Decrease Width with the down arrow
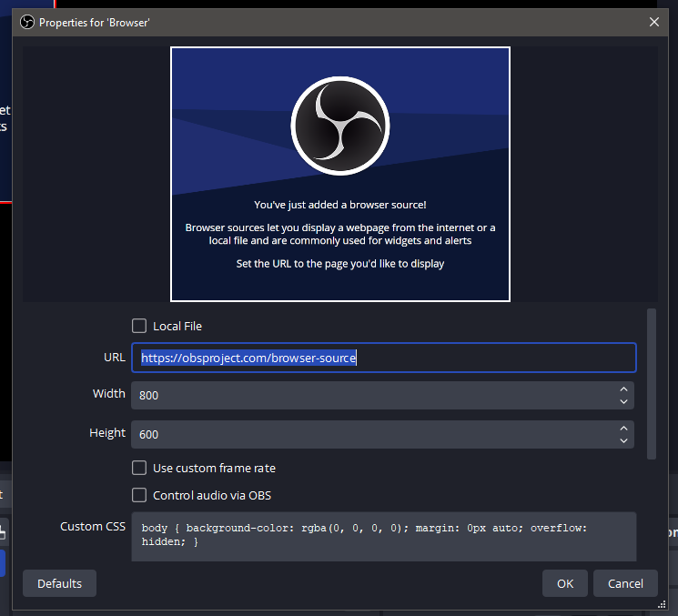 (623, 401)
